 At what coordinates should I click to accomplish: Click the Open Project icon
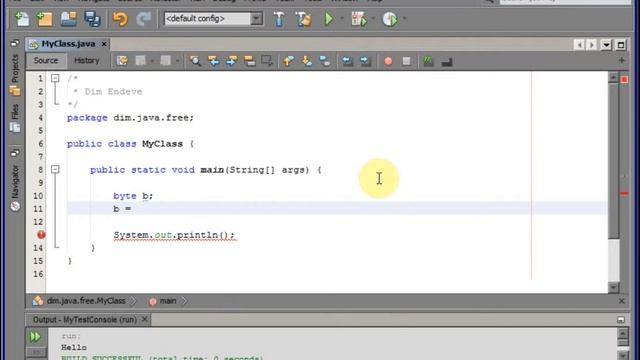(69, 19)
